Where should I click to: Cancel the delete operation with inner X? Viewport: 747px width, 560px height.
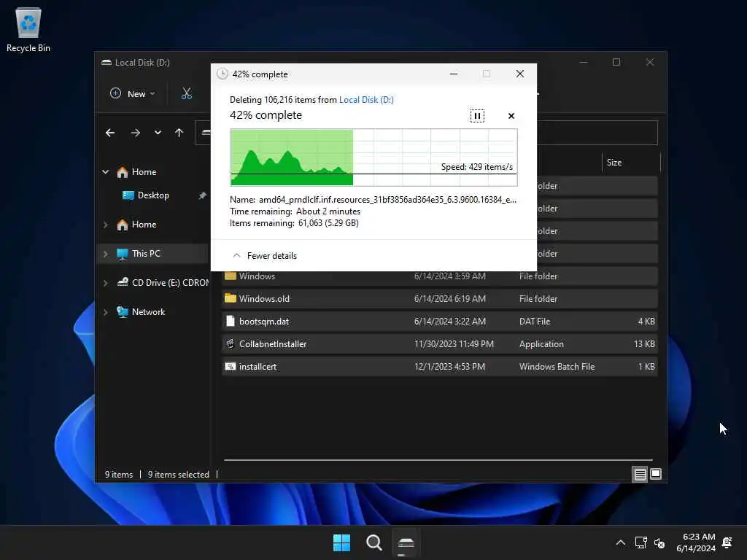(x=511, y=116)
